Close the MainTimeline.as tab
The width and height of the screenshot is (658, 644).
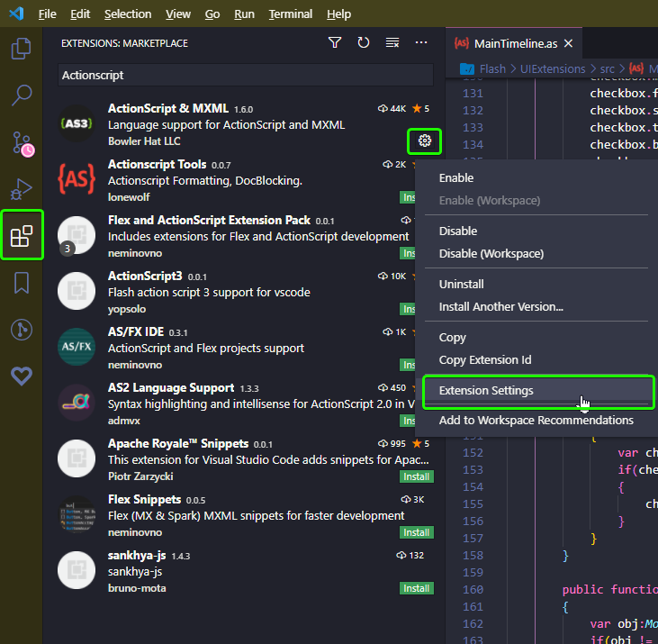click(568, 43)
